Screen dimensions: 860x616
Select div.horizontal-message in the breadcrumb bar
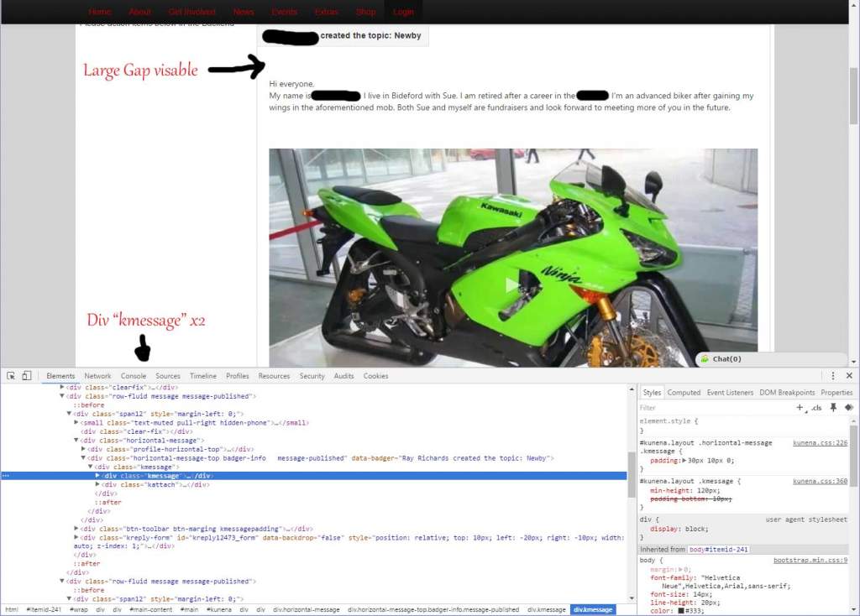point(306,609)
